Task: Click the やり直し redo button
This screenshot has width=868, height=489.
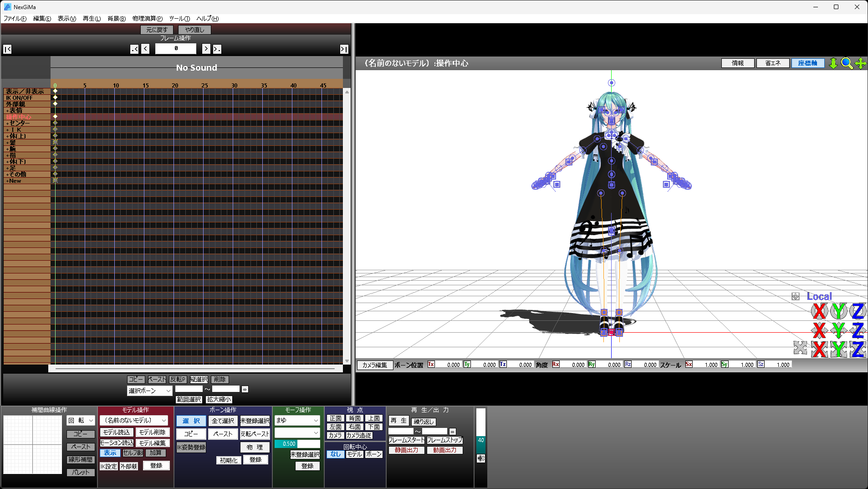Action: click(194, 30)
